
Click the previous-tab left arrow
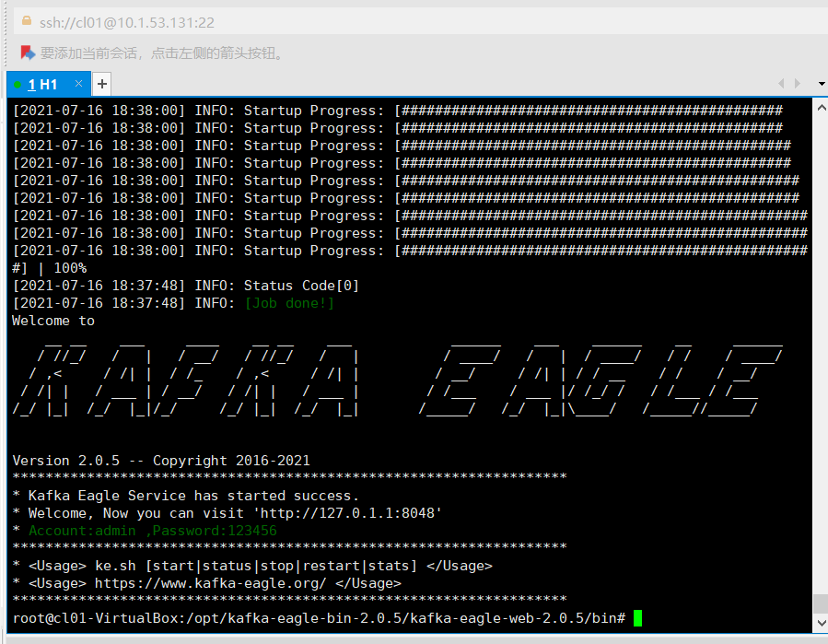(x=781, y=84)
